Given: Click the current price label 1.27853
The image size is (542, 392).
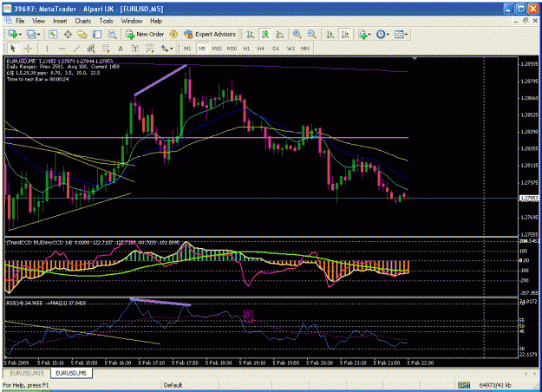Looking at the screenshot, I should [529, 198].
